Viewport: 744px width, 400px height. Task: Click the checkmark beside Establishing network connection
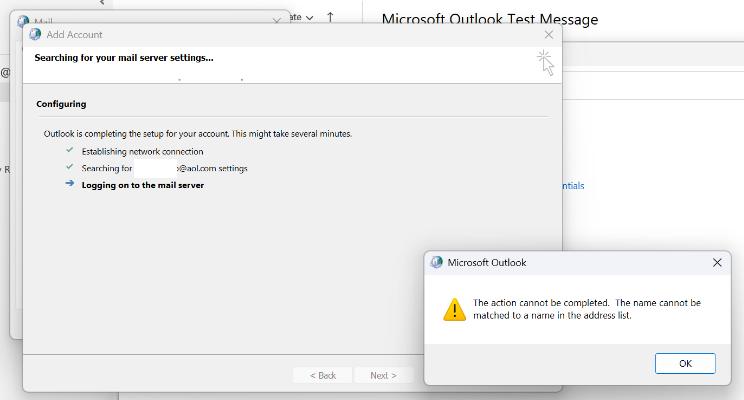[x=70, y=150]
